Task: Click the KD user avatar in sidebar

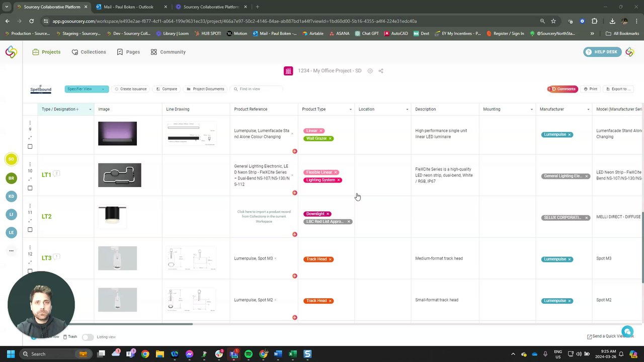Action: point(11,196)
